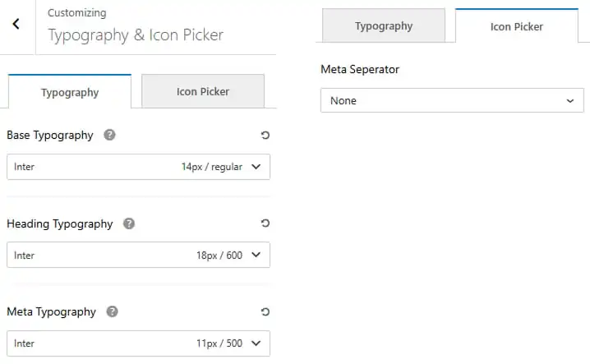The height and width of the screenshot is (364, 590).
Task: Switch to the Icon Picker tab under the Customizing header
Action: 203,91
